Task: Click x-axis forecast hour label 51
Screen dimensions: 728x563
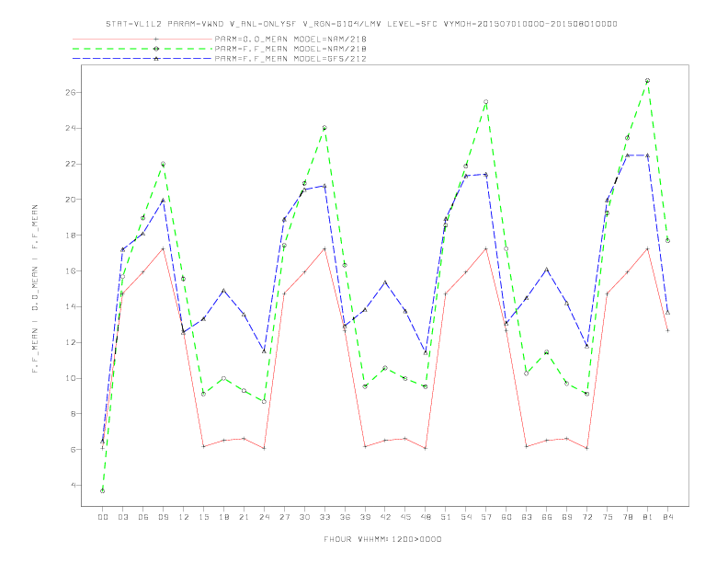Action: 446,517
